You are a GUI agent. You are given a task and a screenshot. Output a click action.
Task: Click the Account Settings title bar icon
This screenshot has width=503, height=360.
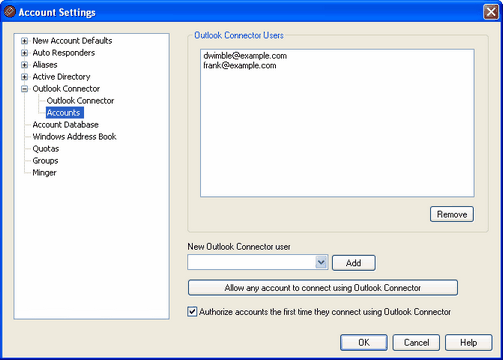click(9, 12)
